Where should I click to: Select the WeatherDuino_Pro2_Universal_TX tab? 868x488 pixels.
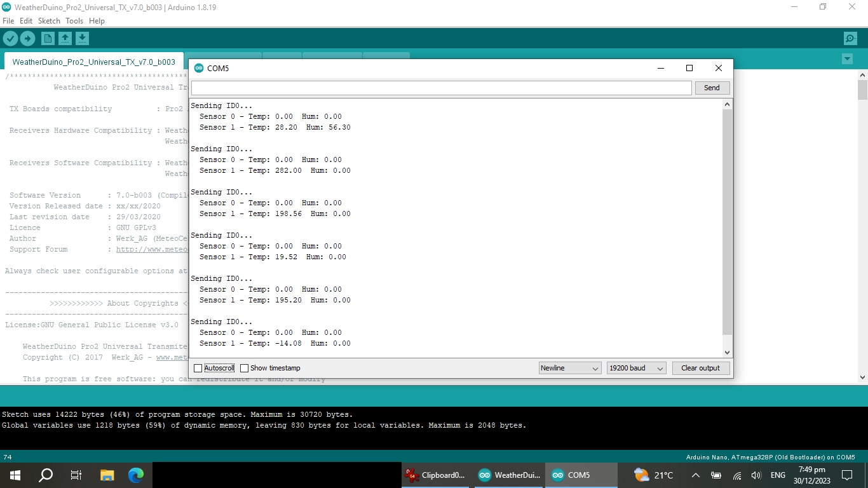pos(93,62)
